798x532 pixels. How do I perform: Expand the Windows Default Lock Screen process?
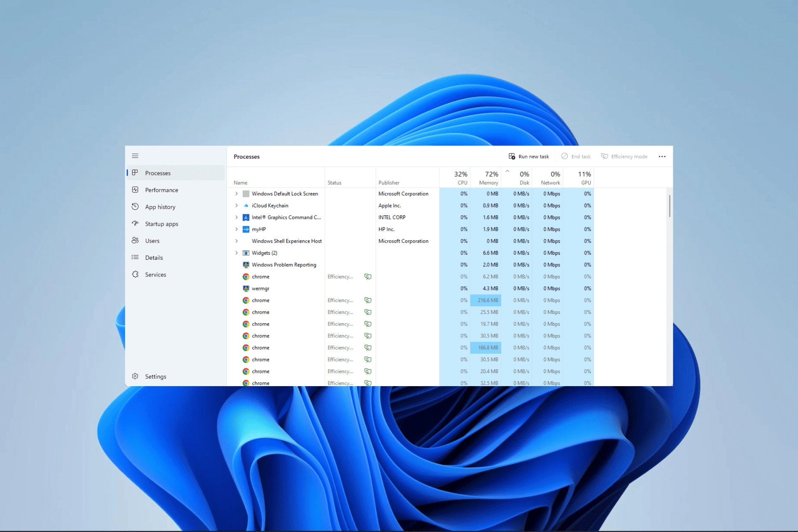pyautogui.click(x=236, y=194)
